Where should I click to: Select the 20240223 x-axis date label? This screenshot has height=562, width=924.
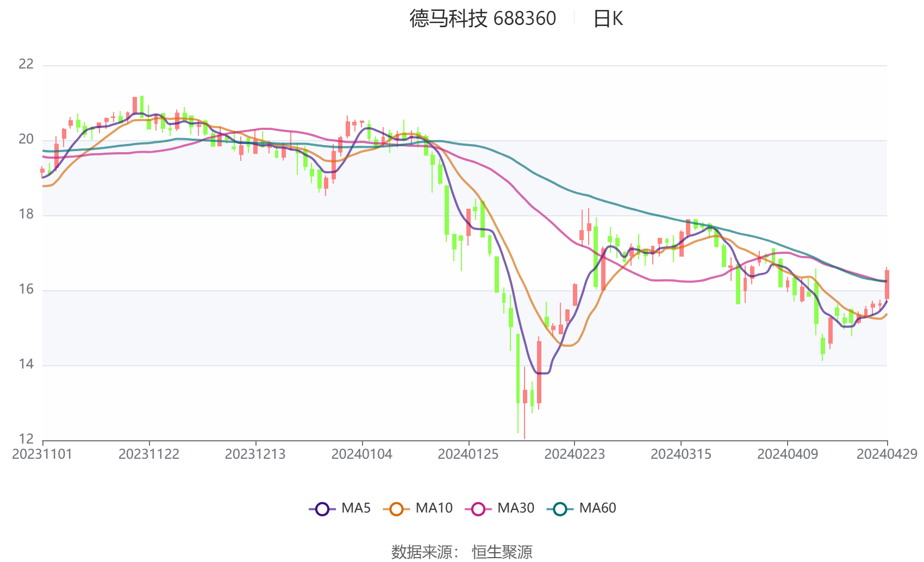coord(575,454)
